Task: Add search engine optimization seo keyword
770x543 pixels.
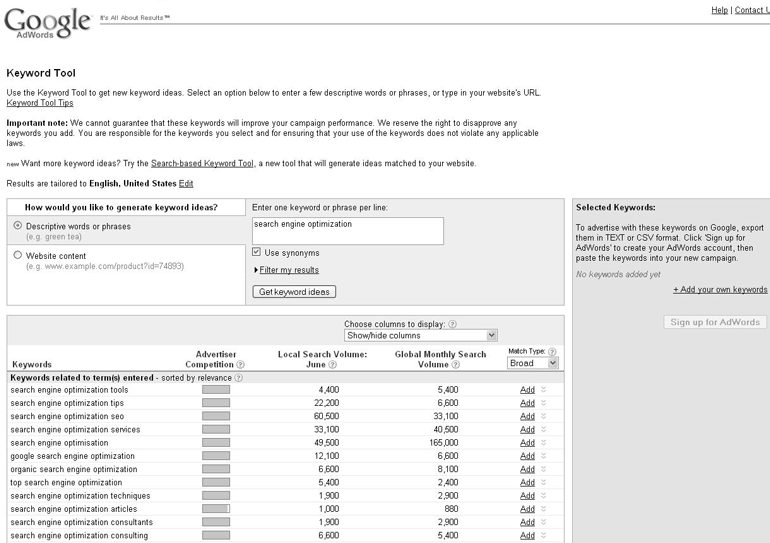Action: 527,416
